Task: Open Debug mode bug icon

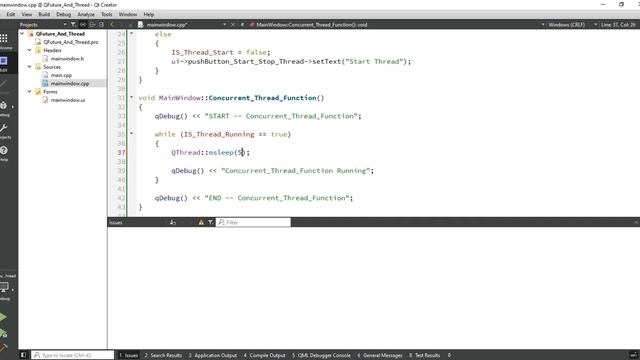Action: click(4, 106)
